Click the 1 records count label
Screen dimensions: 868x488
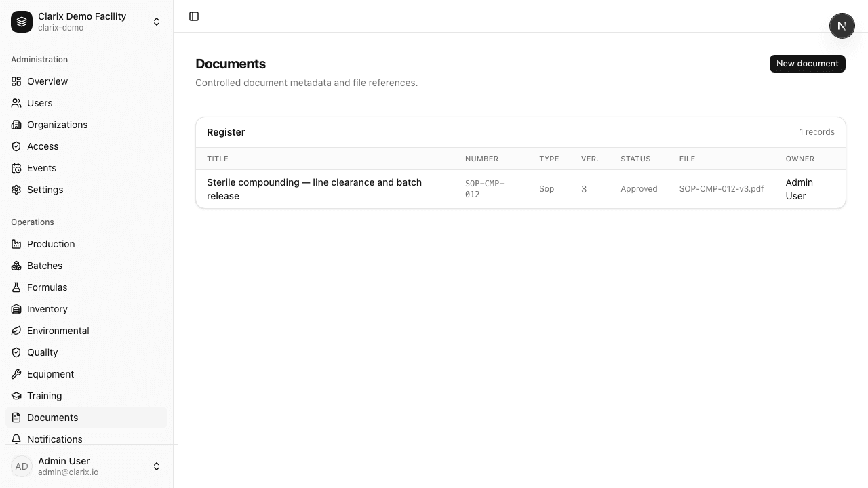click(x=817, y=132)
